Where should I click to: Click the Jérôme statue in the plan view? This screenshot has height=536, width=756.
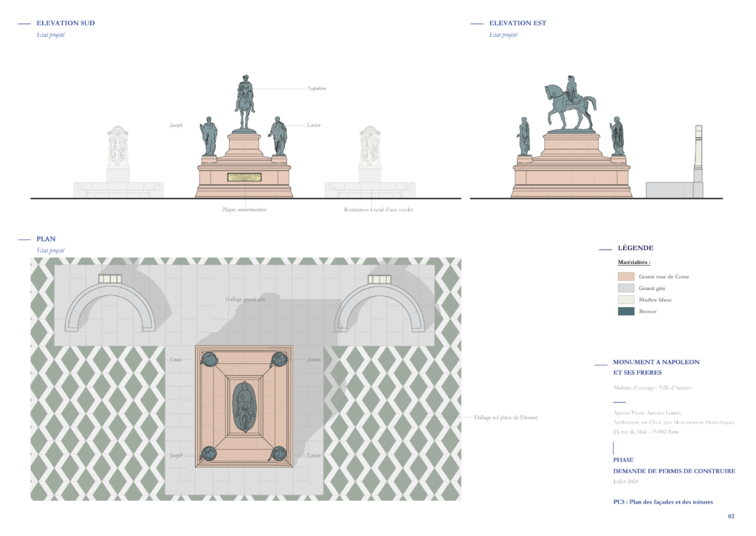pos(278,360)
